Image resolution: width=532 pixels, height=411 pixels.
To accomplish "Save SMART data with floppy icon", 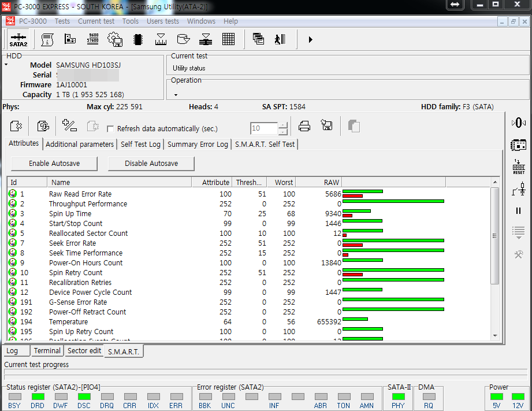I will click(327, 125).
